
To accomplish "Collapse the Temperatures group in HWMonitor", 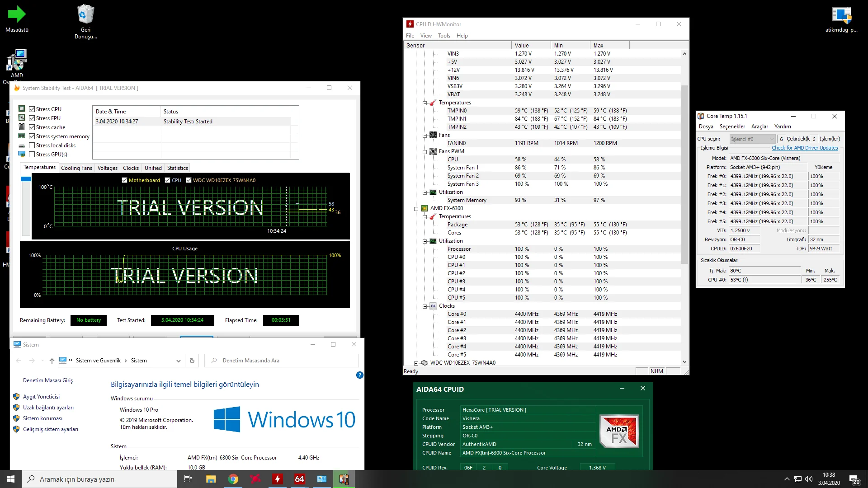I will pos(424,103).
